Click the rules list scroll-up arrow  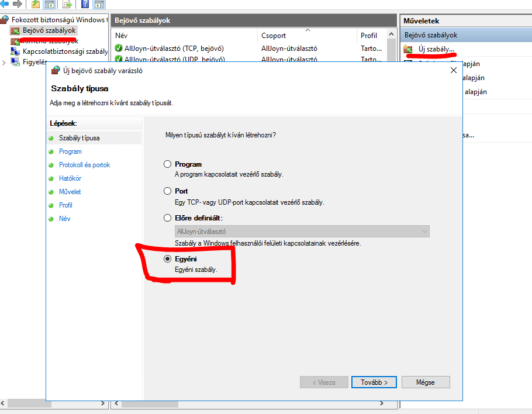coord(392,36)
